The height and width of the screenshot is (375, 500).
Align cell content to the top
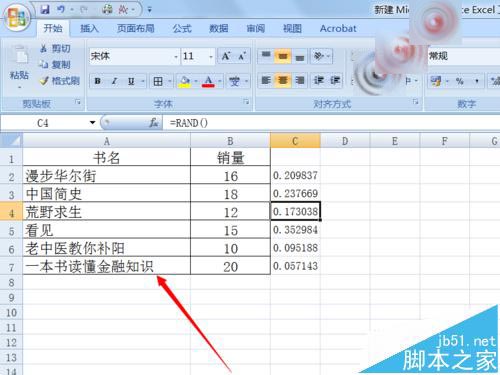click(x=266, y=56)
